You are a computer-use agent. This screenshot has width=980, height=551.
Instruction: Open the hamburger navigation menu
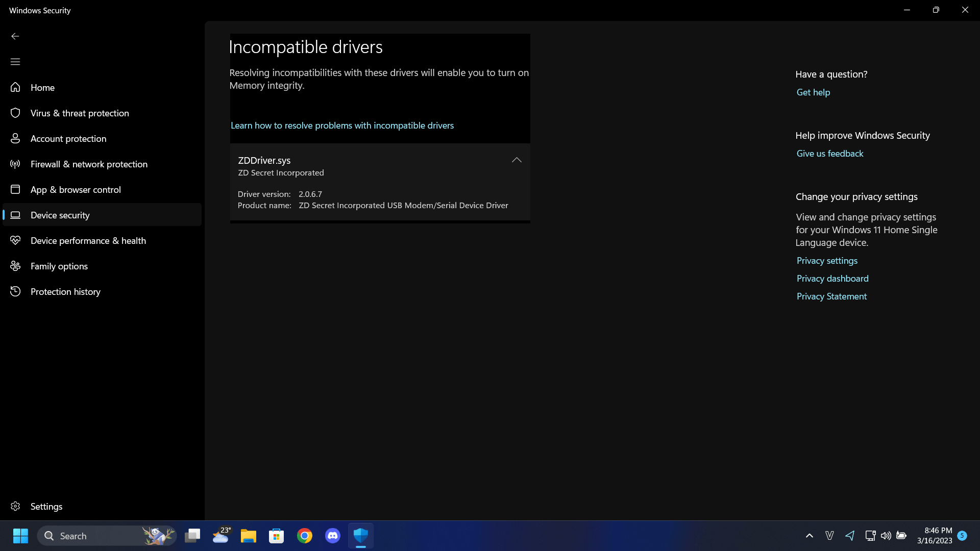click(15, 62)
